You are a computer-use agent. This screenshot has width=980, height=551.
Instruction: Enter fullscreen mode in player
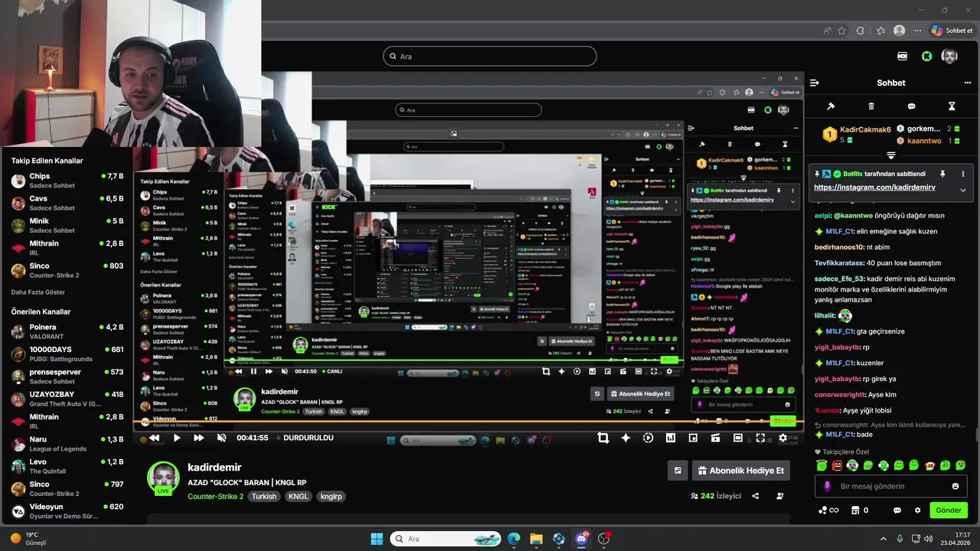[760, 438]
